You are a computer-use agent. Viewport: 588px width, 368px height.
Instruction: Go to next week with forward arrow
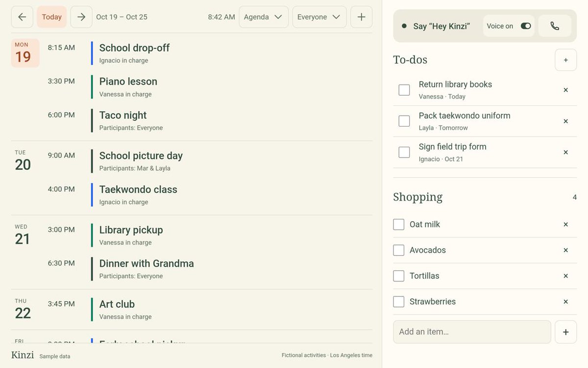tap(81, 17)
